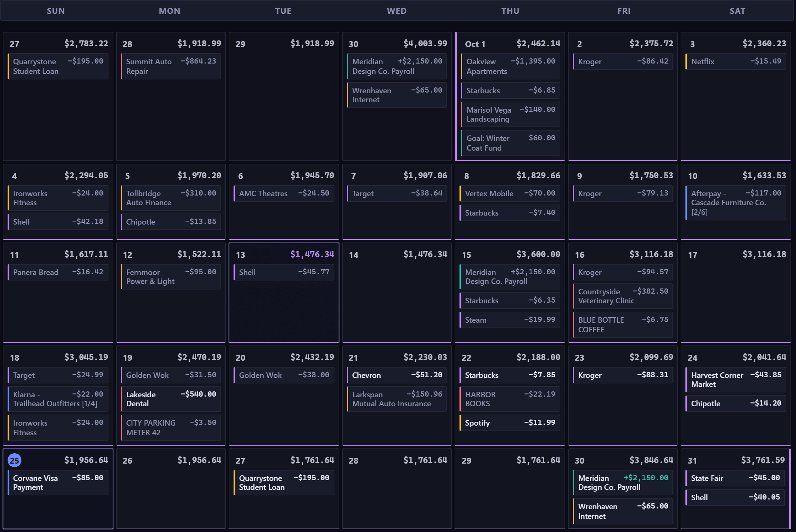The image size is (796, 532).
Task: Click Larkspan Mutual Auto Insurance payment
Action: click(397, 399)
